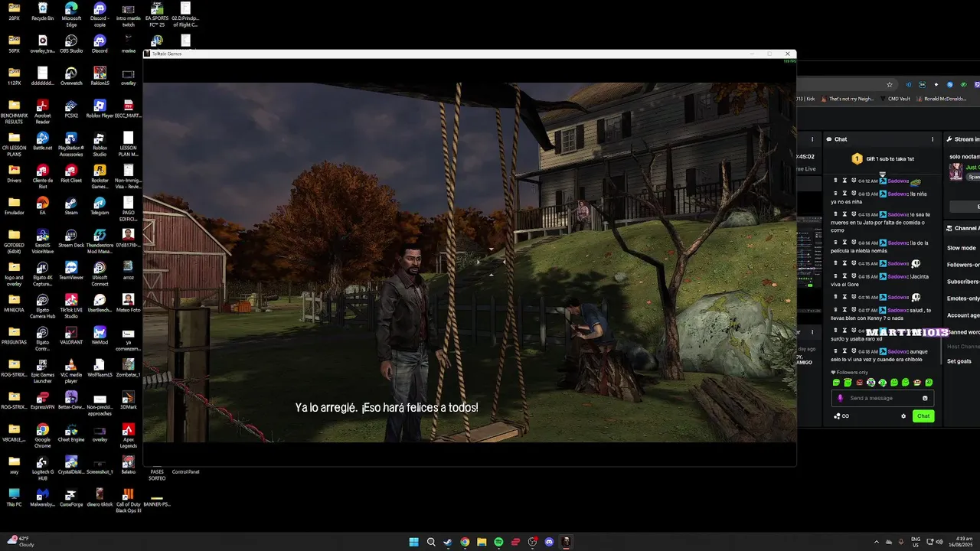Open chat settings gear icon
This screenshot has width=980, height=551.
coord(903,416)
